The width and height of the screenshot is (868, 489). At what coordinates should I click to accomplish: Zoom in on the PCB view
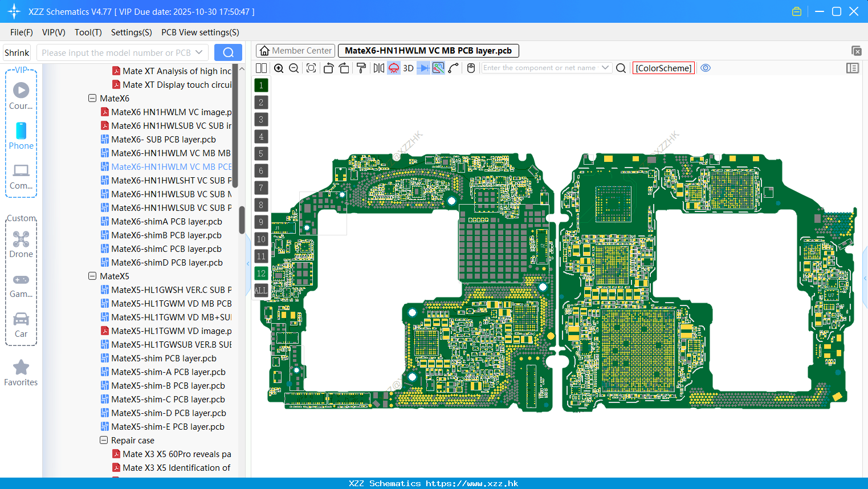(x=279, y=68)
